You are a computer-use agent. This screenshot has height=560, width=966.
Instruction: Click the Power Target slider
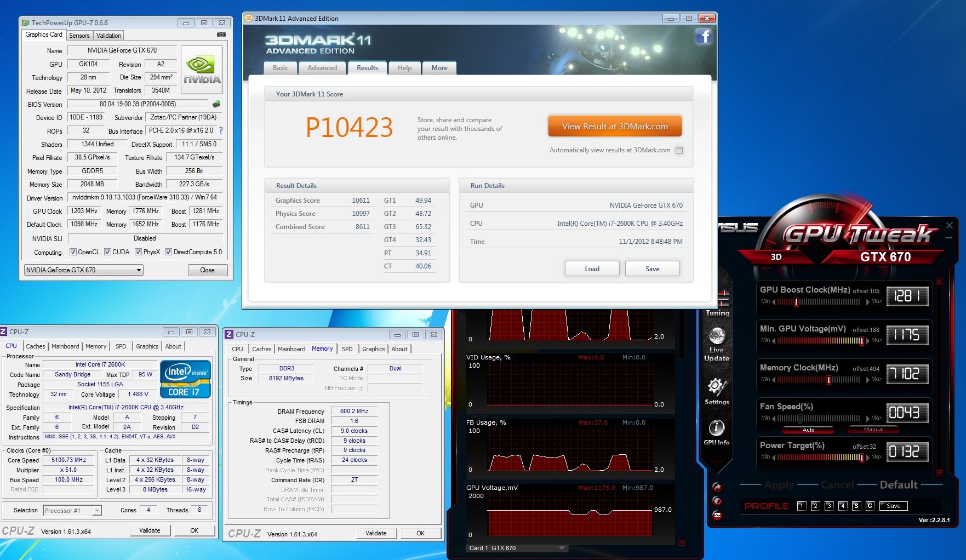click(x=820, y=458)
